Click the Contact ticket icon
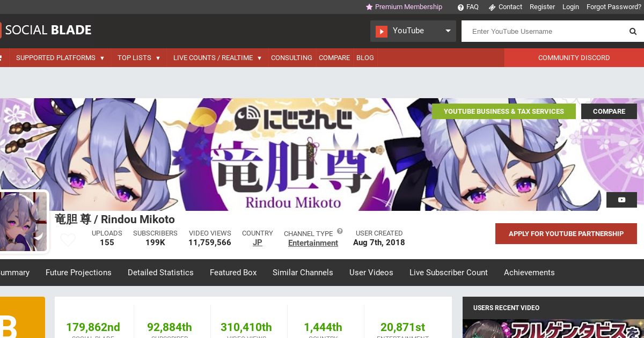This screenshot has width=644, height=338. click(x=492, y=8)
